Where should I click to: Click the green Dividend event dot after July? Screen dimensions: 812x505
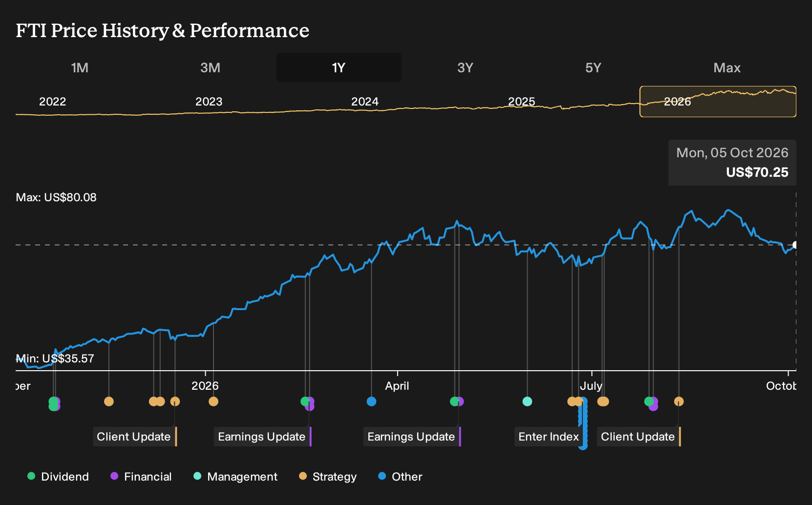649,401
